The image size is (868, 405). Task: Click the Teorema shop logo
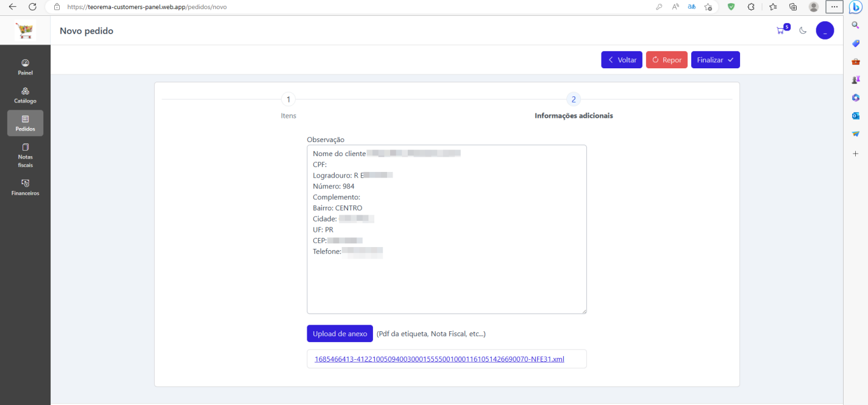point(25,30)
